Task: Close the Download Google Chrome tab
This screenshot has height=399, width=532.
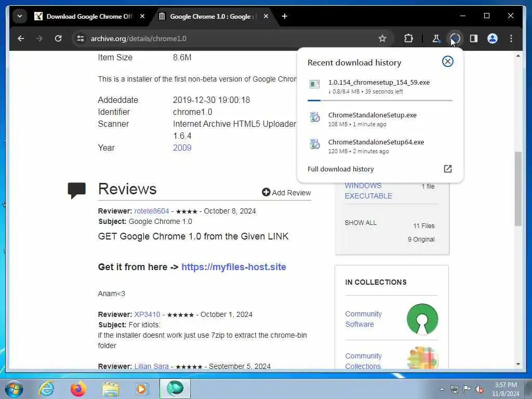Action: coord(142,16)
